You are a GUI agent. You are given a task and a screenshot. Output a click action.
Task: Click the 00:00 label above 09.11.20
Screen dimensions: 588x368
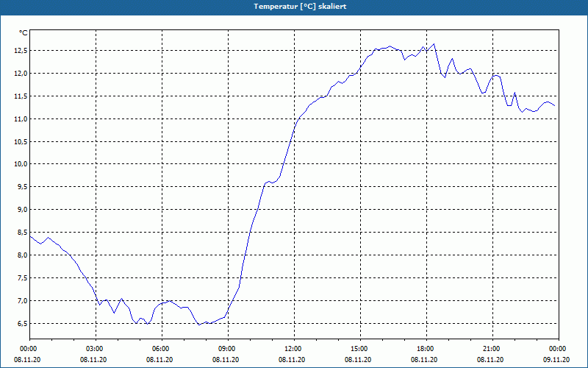click(559, 349)
